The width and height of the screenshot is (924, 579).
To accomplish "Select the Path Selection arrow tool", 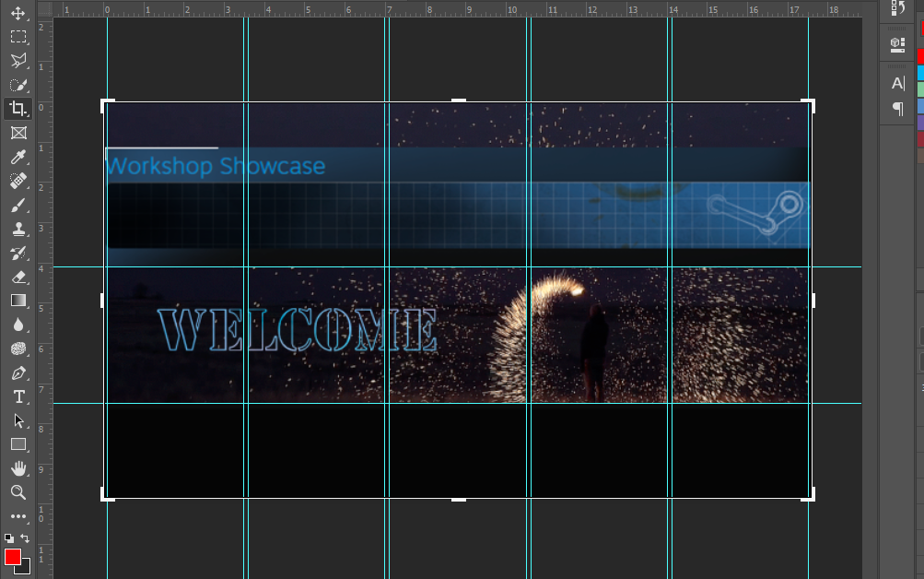I will [18, 420].
